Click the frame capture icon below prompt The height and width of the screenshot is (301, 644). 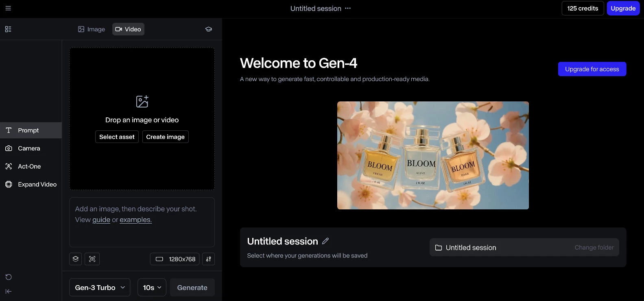pos(92,259)
